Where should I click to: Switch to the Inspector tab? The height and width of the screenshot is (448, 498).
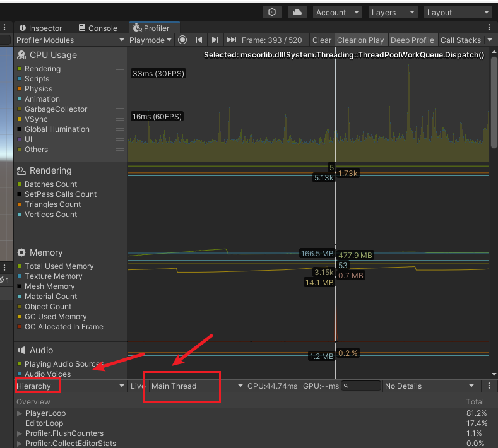40,28
